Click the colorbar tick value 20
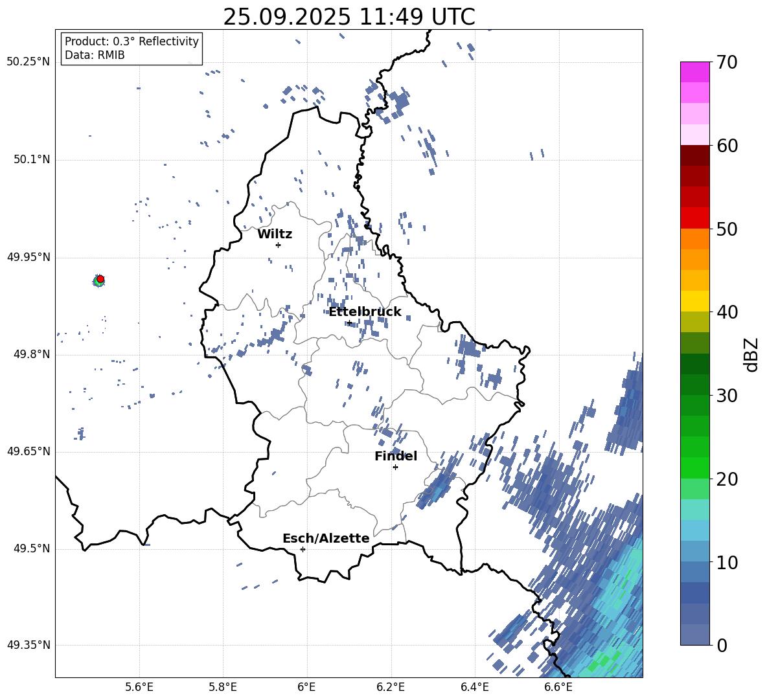767x700 pixels. coord(727,479)
